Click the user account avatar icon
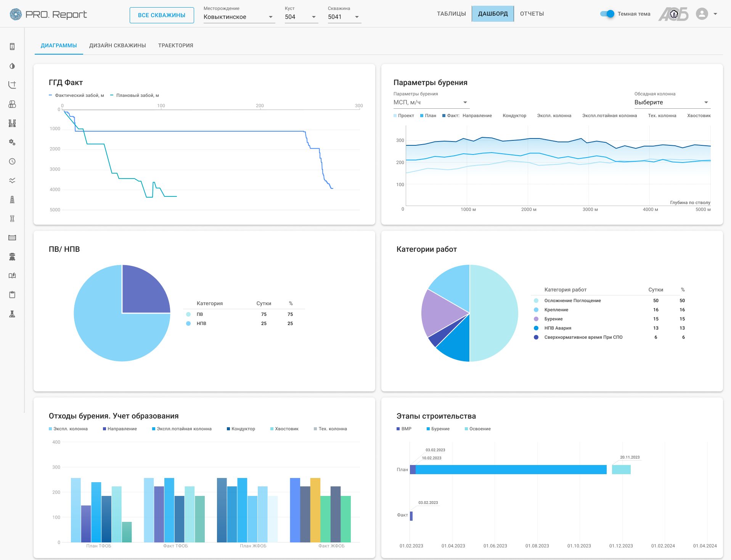The image size is (731, 560). [702, 14]
